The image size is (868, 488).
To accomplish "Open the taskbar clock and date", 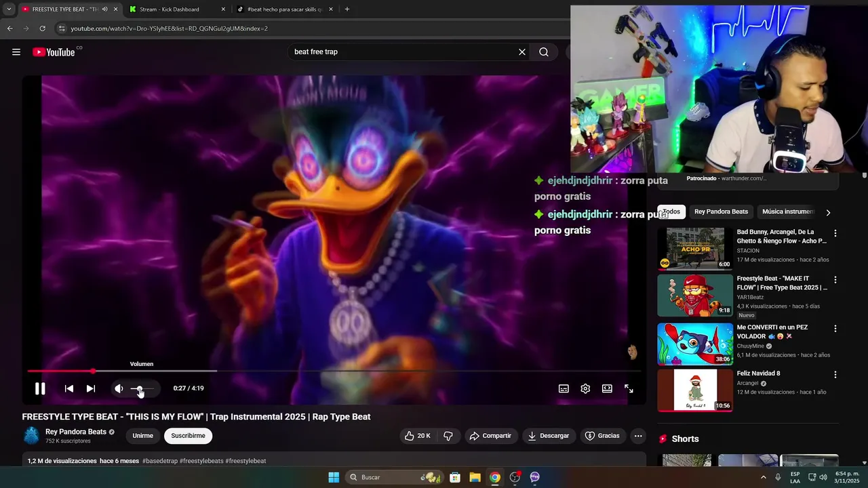I will (847, 477).
